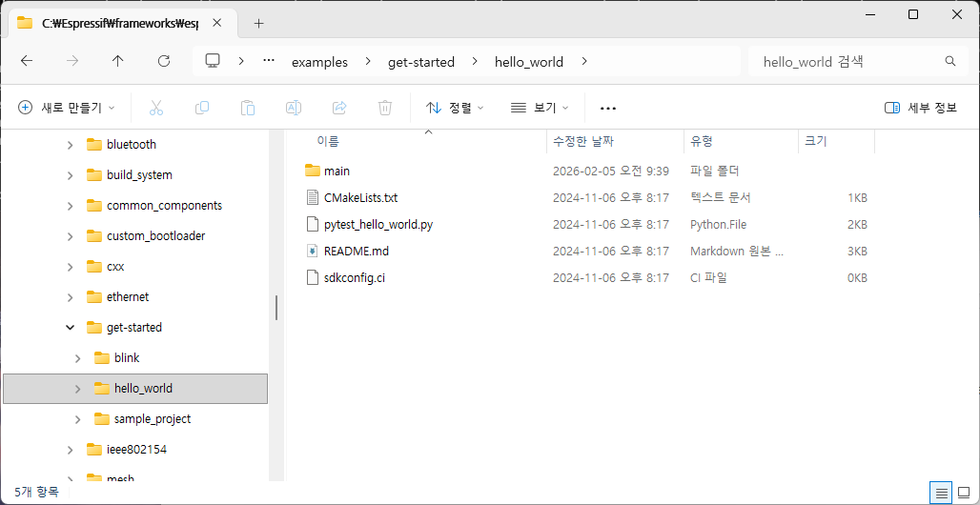
Task: Close the current Explorer tab
Action: 216,23
